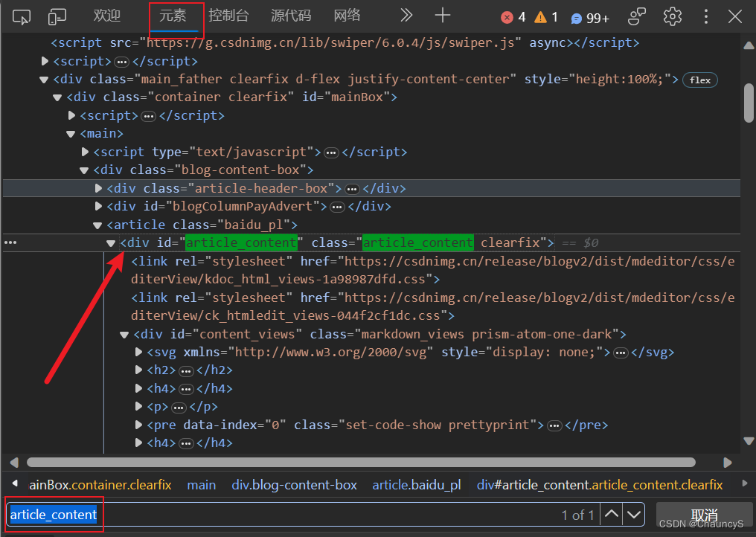The image size is (756, 537).
Task: Open the 欢迎 tab
Action: pos(106,16)
